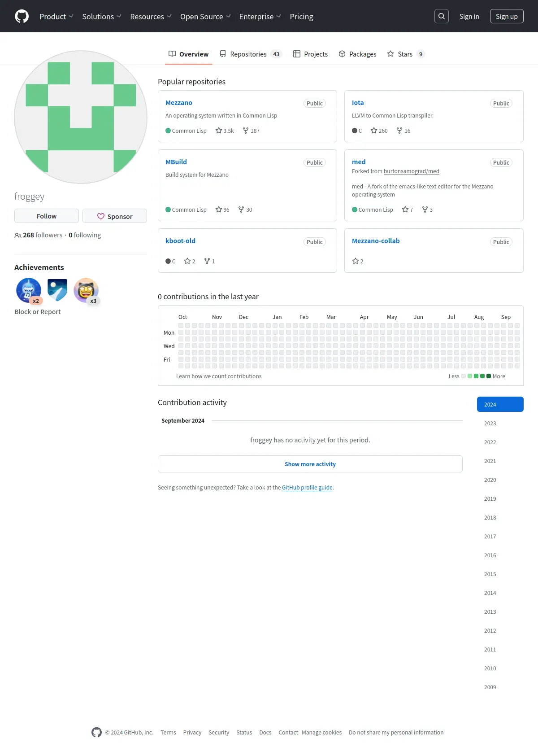Open the Iota repository
The width and height of the screenshot is (538, 756).
[x=358, y=103]
